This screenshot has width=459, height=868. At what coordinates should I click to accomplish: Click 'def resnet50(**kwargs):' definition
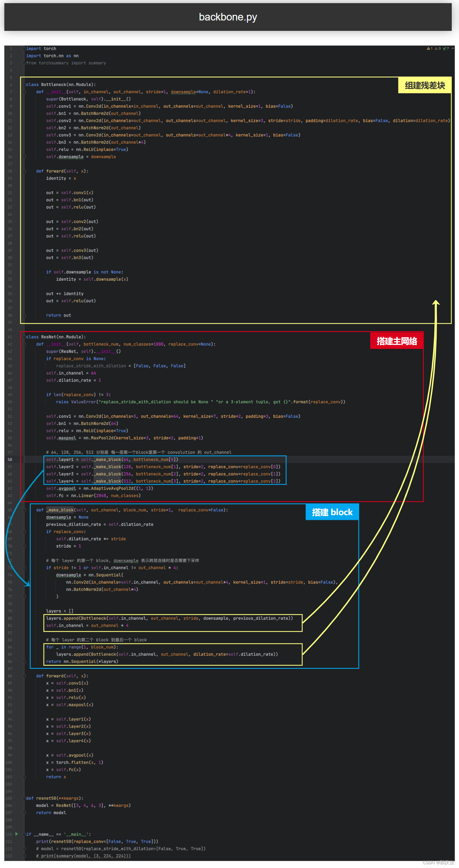point(55,798)
